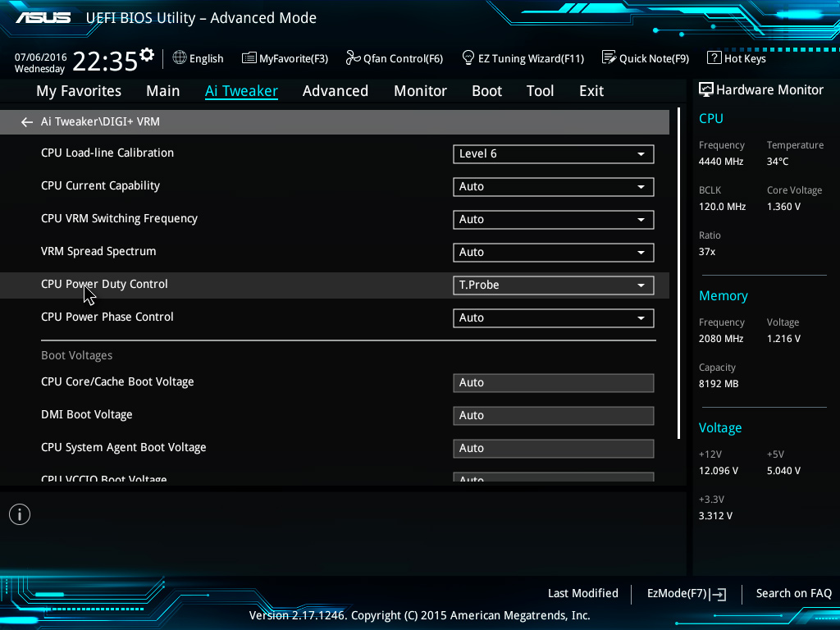Click the settings gear icon beside the clock

147,55
